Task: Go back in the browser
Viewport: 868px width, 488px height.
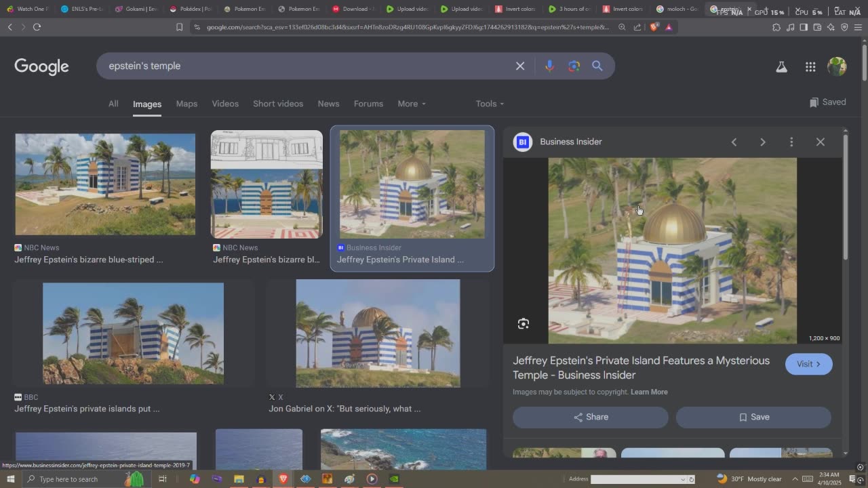Action: pos(9,27)
